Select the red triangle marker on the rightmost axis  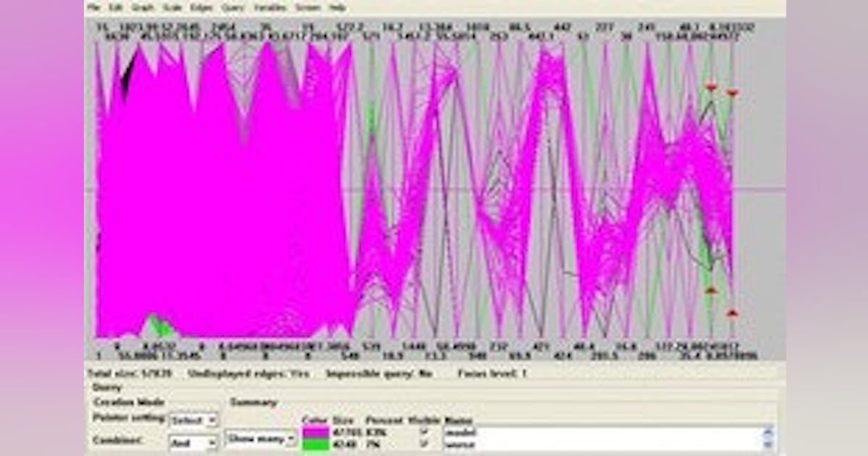732,92
